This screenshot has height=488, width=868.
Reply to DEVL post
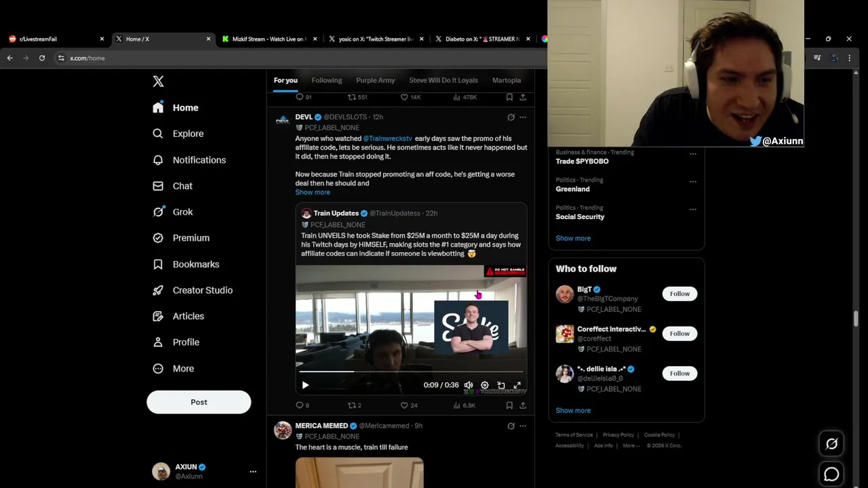(302, 405)
